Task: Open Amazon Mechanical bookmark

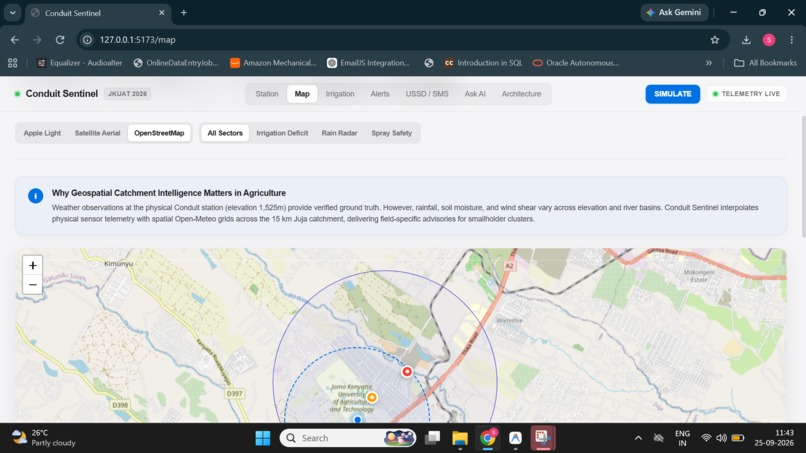Action: 273,63
